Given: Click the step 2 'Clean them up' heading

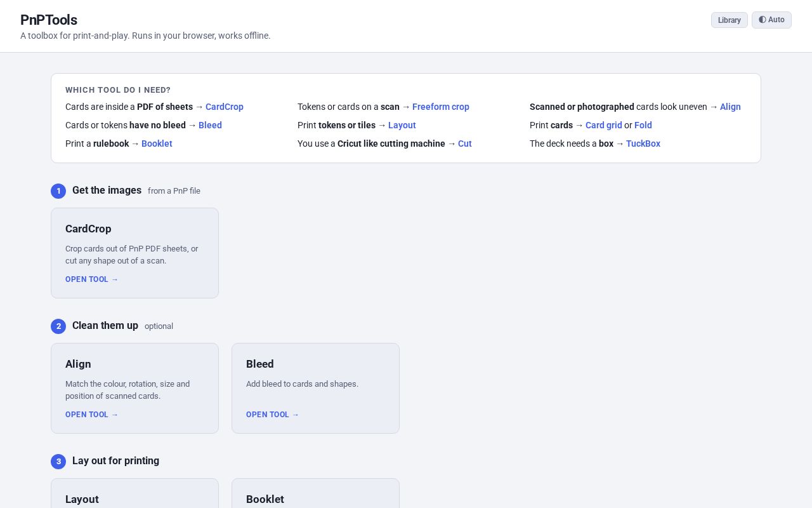Looking at the screenshot, I should [x=105, y=325].
